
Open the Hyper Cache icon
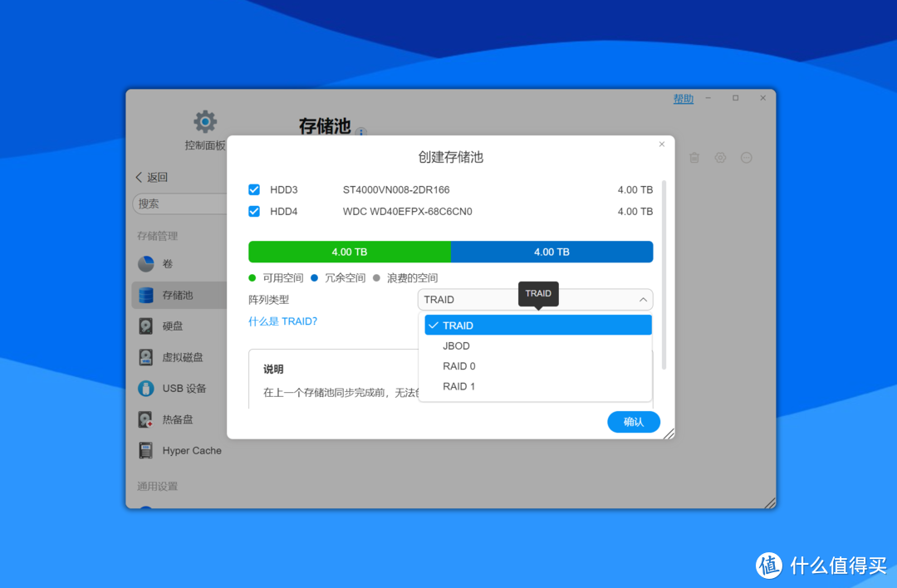(x=145, y=449)
